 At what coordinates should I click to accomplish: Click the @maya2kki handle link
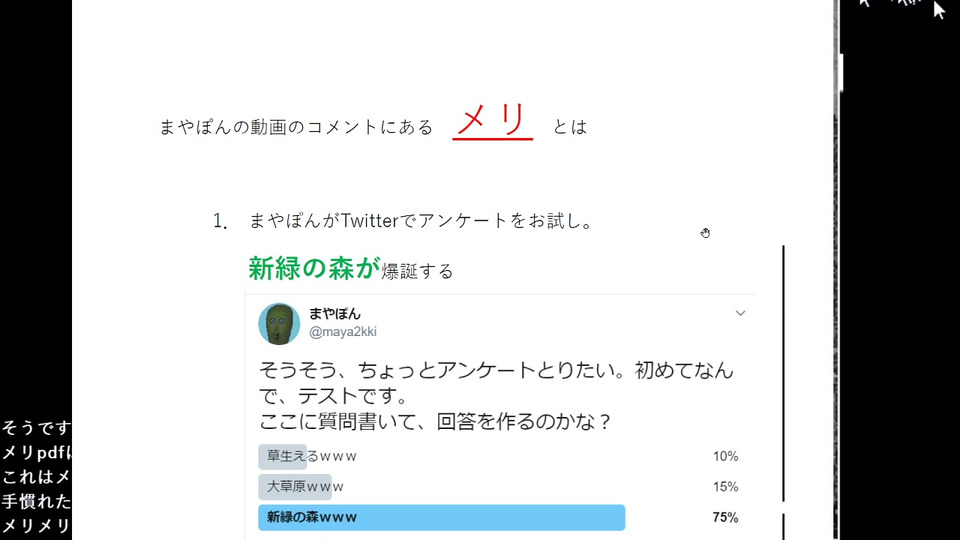click(342, 332)
